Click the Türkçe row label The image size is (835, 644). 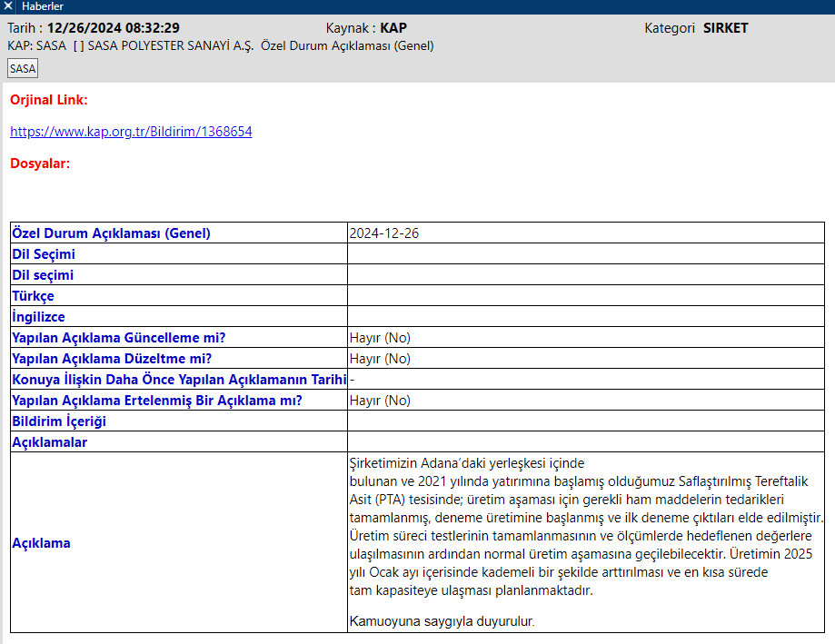[33, 296]
